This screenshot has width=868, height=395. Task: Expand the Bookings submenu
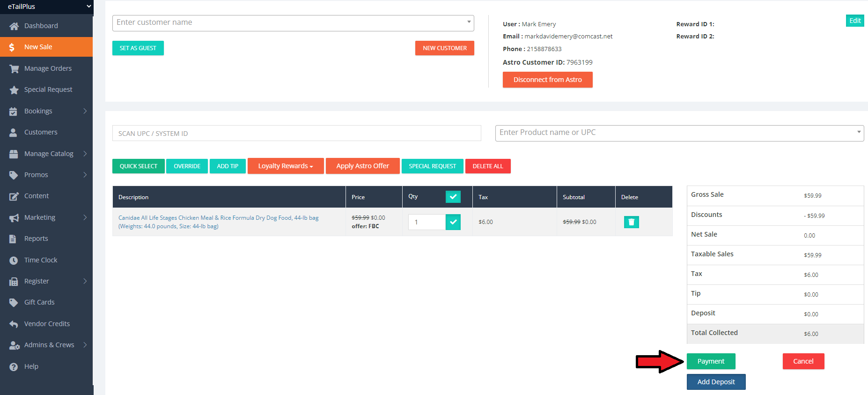click(x=85, y=111)
